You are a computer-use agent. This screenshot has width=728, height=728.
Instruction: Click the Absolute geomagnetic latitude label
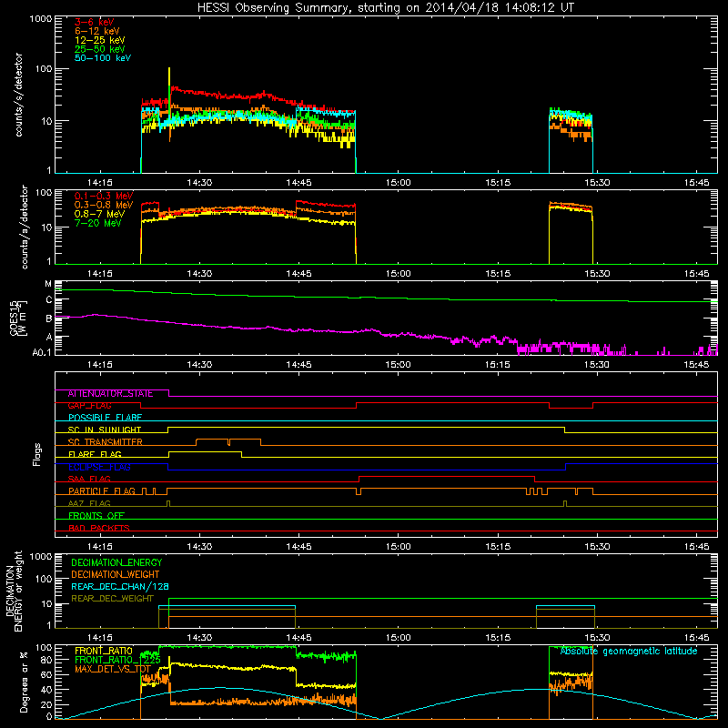(629, 651)
